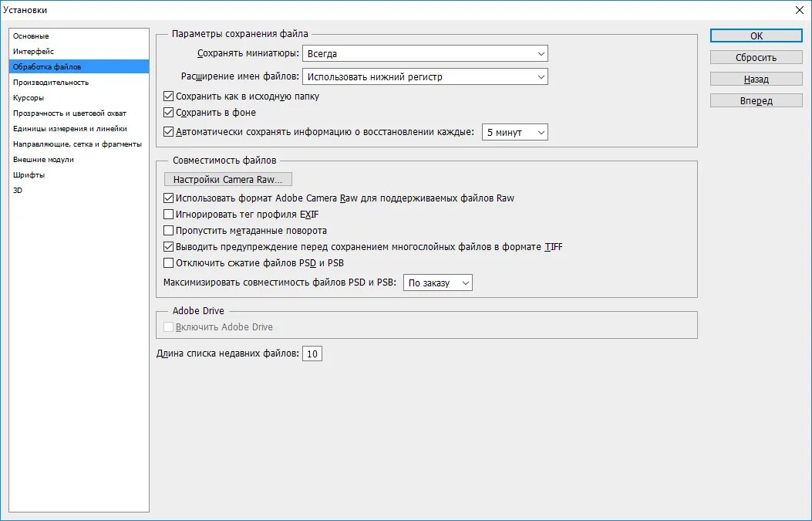Toggle automatic recovery info saving checkbox
The image size is (812, 521).
(168, 132)
